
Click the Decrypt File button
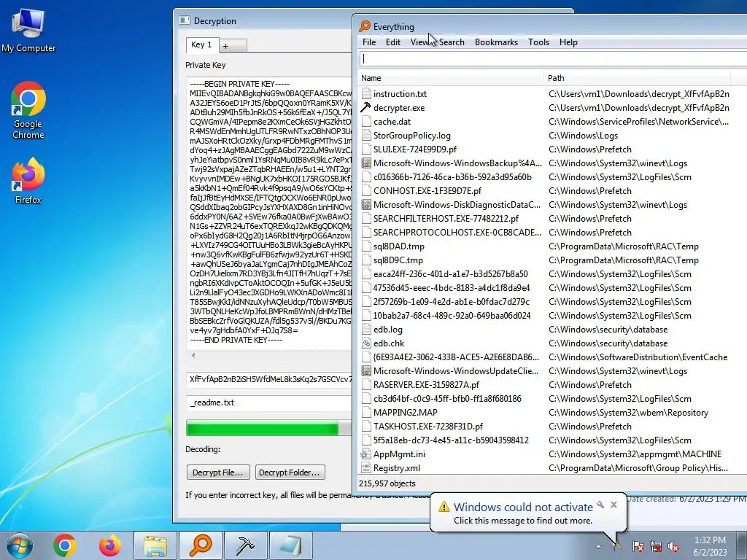(x=217, y=472)
